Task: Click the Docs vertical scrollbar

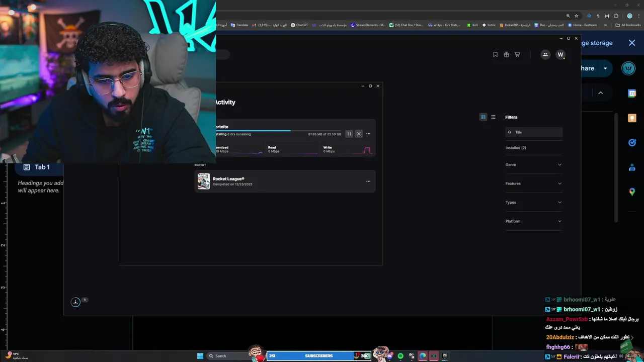Action: click(617, 167)
